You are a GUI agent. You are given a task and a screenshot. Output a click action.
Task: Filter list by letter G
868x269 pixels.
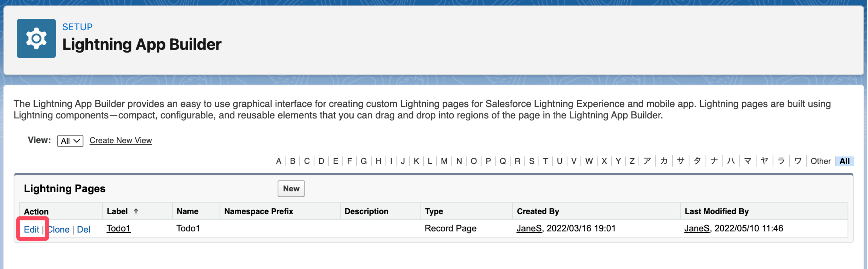[x=364, y=161]
